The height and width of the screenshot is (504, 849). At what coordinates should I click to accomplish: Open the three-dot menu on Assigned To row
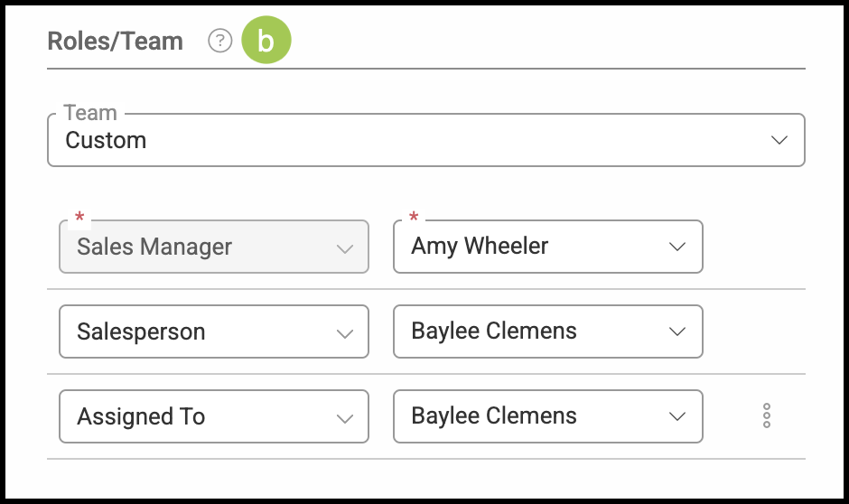click(766, 415)
